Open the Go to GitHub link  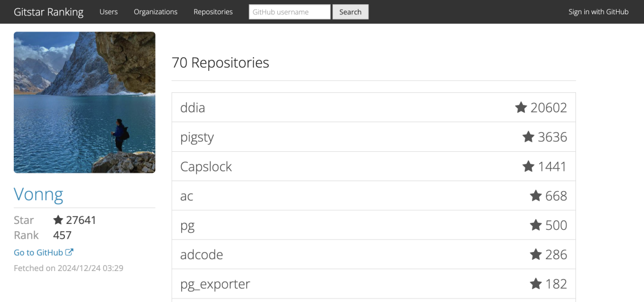pyautogui.click(x=44, y=253)
